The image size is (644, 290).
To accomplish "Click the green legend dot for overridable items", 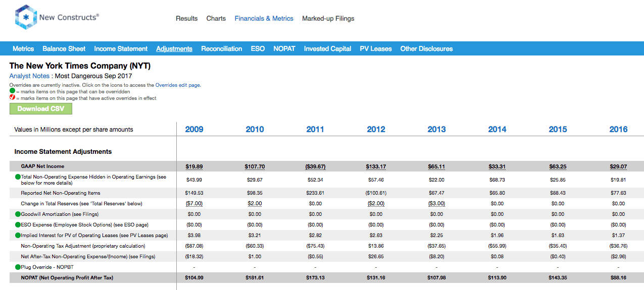I will (12, 91).
